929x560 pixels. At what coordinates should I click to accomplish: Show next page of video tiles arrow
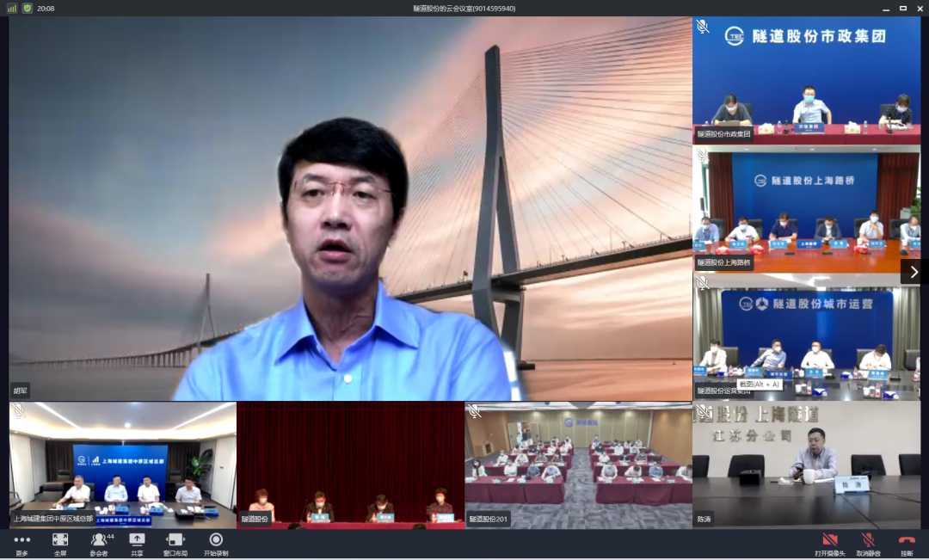[x=914, y=272]
